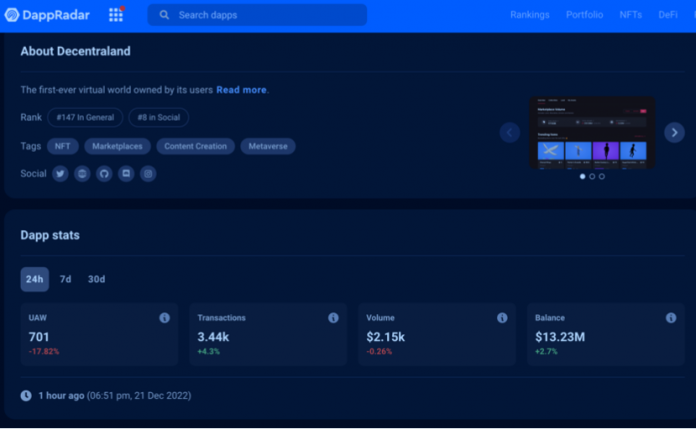Click the Dapp stats heading
This screenshot has width=696, height=429.
point(50,235)
